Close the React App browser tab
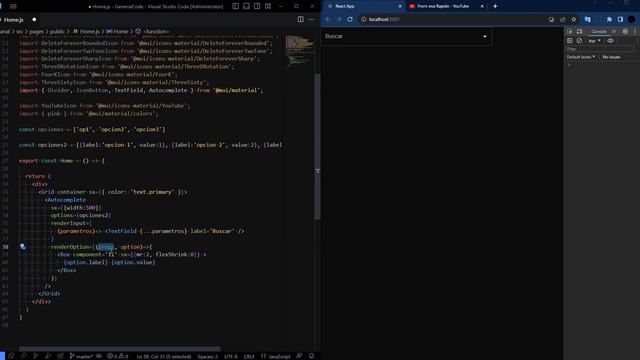This screenshot has width=640, height=360. pyautogui.click(x=400, y=6)
